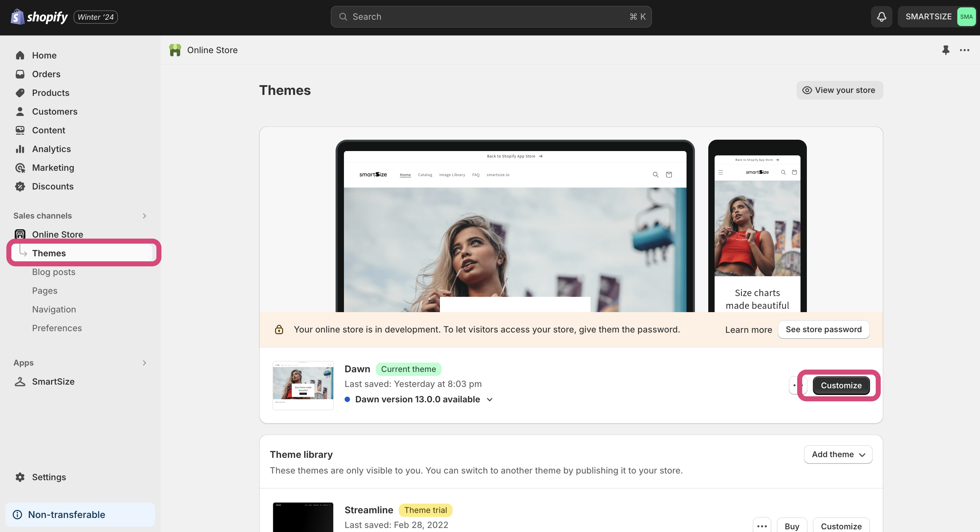Viewport: 980px width, 532px height.
Task: Open Navigation in the sidebar
Action: [x=54, y=309]
